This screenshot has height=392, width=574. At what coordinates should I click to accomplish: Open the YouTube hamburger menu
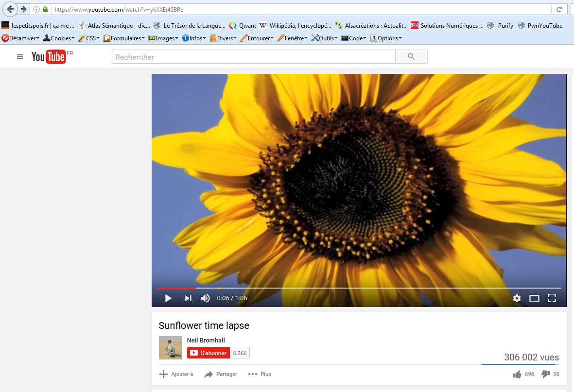coord(20,57)
